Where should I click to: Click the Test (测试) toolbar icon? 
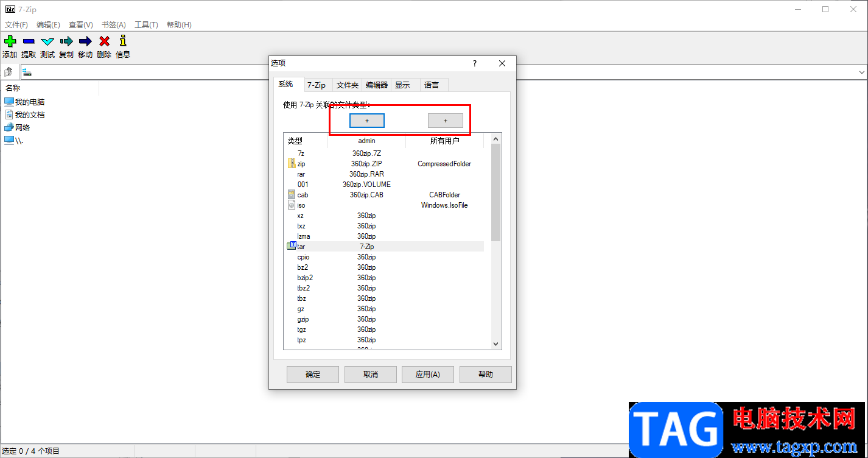[47, 41]
